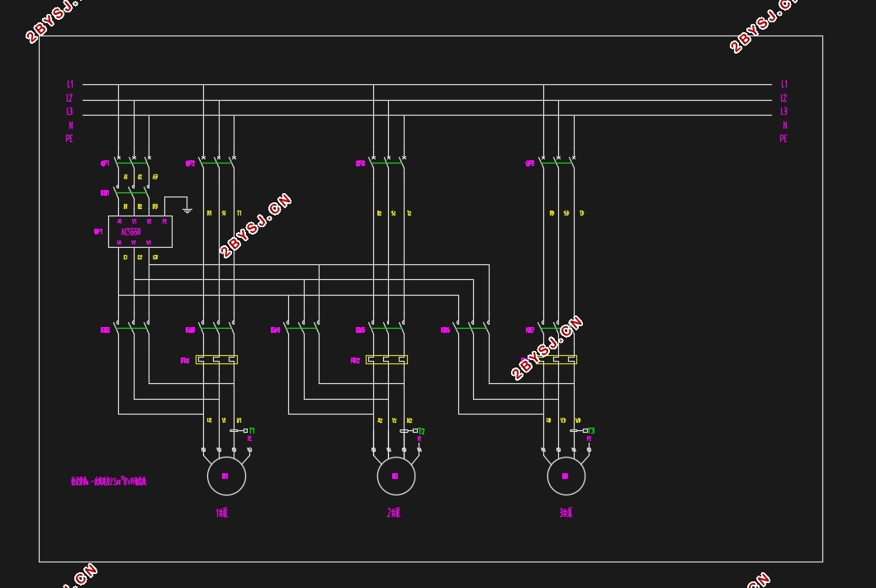Click the "QF2" label text
Image resolution: width=876 pixels, height=588 pixels.
[191, 164]
